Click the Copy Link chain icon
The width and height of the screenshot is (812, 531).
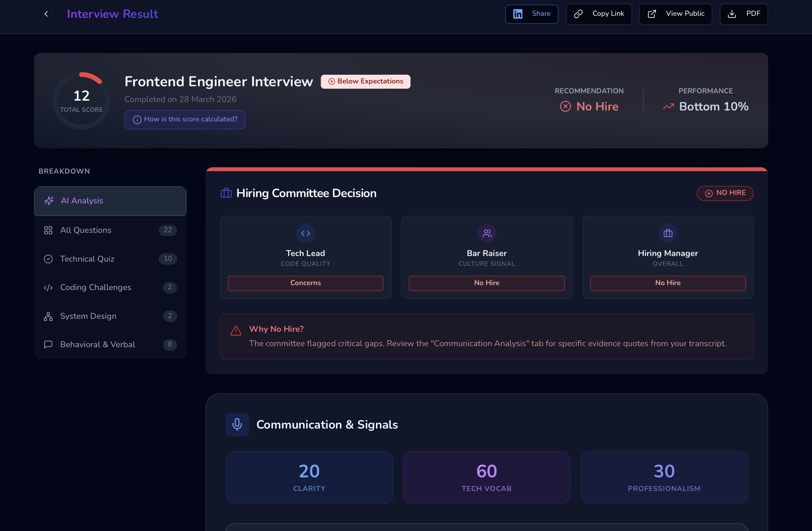coord(578,14)
